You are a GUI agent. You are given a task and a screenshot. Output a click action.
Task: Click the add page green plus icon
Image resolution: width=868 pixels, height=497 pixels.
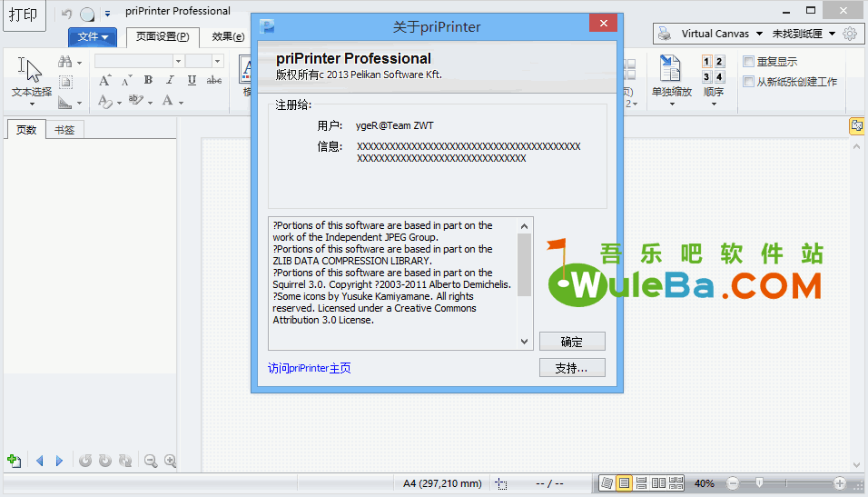(14, 461)
